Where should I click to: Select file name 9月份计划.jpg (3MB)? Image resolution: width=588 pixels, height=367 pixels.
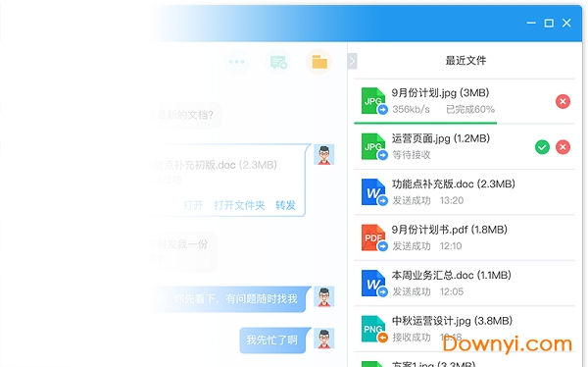(x=440, y=93)
